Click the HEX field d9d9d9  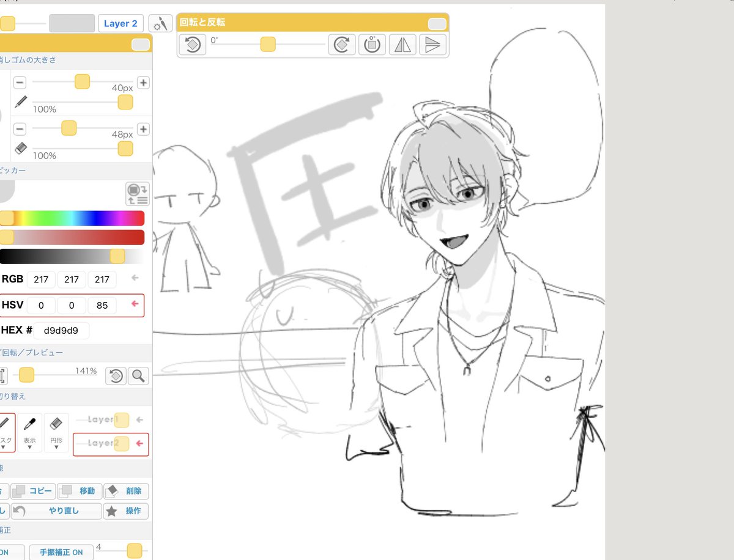(61, 331)
